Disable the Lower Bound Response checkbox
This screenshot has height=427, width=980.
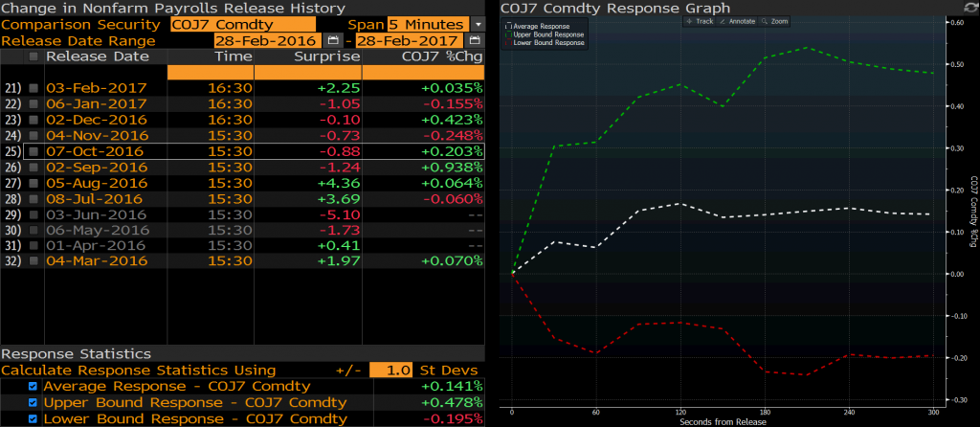tap(33, 419)
